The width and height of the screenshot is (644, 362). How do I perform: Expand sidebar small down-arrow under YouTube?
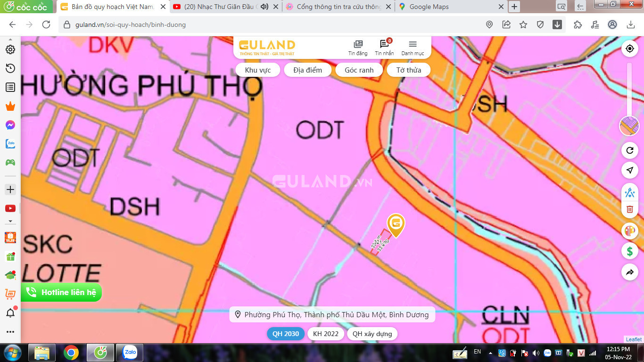coord(10,221)
